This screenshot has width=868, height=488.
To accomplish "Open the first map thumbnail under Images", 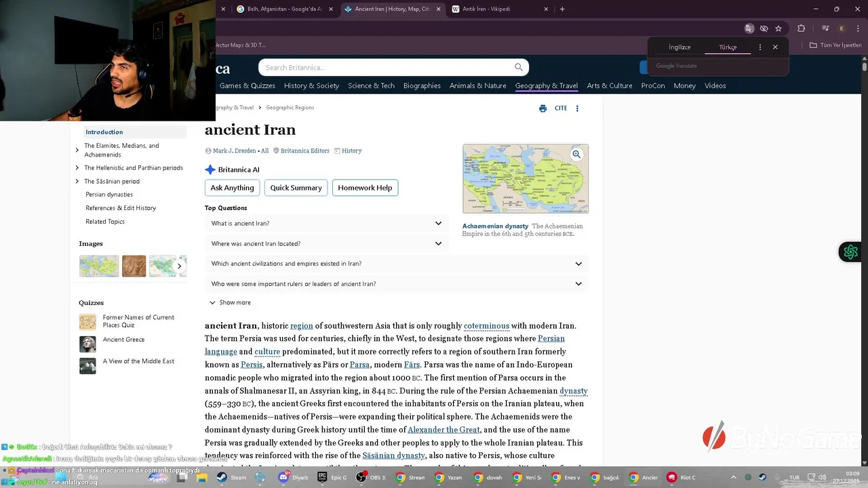I will (99, 266).
